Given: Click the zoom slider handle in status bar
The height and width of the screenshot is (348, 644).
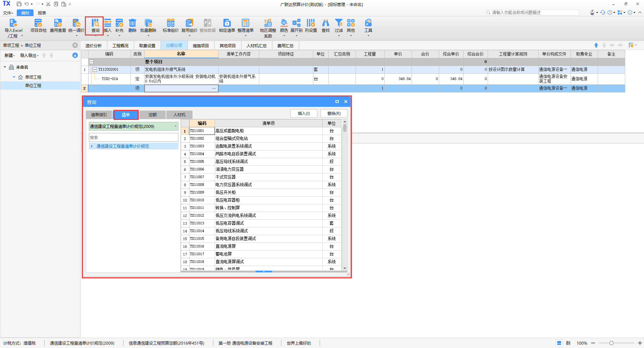Looking at the screenshot, I should pos(611,343).
